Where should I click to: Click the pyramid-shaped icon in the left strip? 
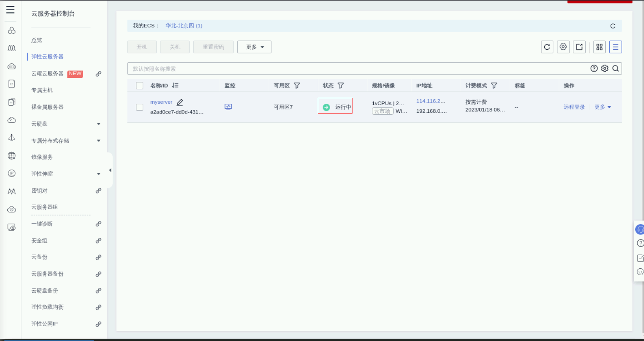point(12,138)
